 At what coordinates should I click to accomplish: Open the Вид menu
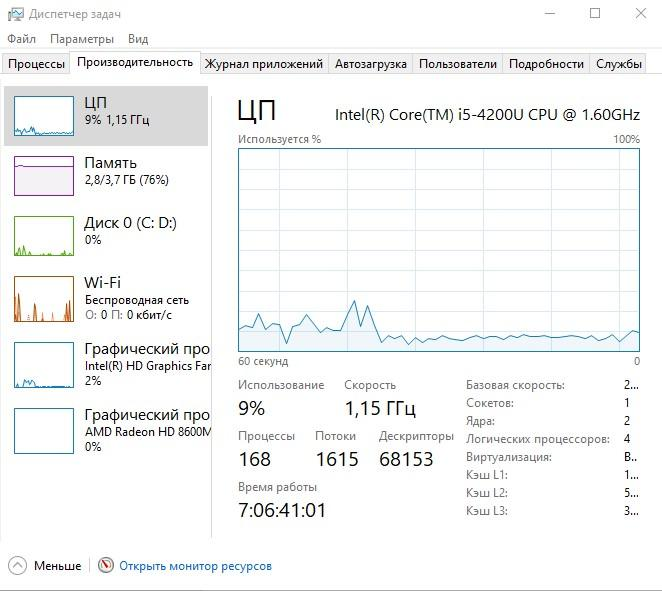(x=138, y=39)
